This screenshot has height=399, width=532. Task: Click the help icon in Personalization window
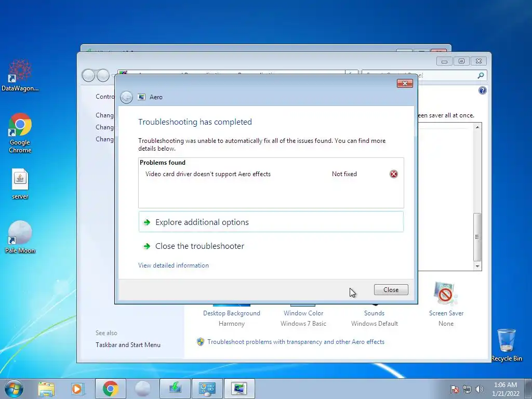(x=483, y=90)
